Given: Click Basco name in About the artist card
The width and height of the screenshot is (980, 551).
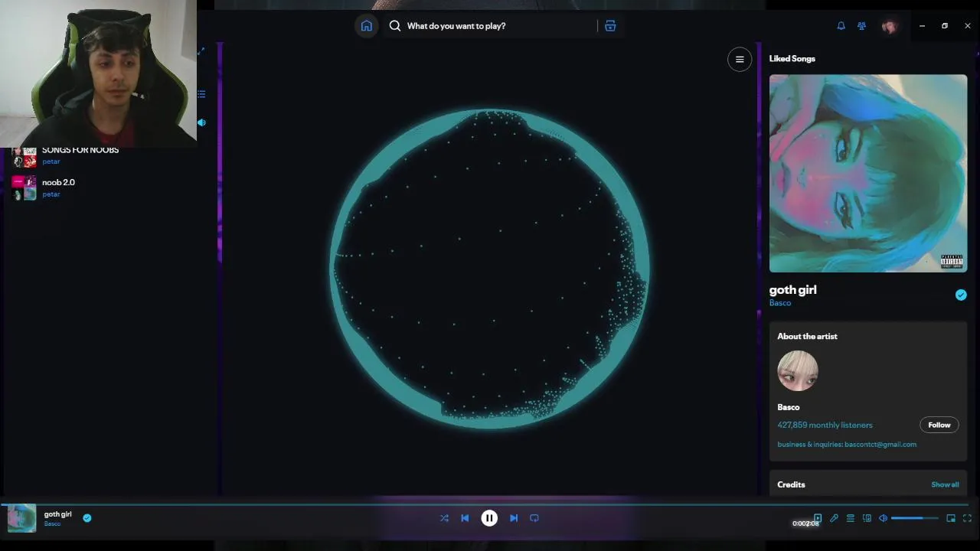Looking at the screenshot, I should point(788,407).
